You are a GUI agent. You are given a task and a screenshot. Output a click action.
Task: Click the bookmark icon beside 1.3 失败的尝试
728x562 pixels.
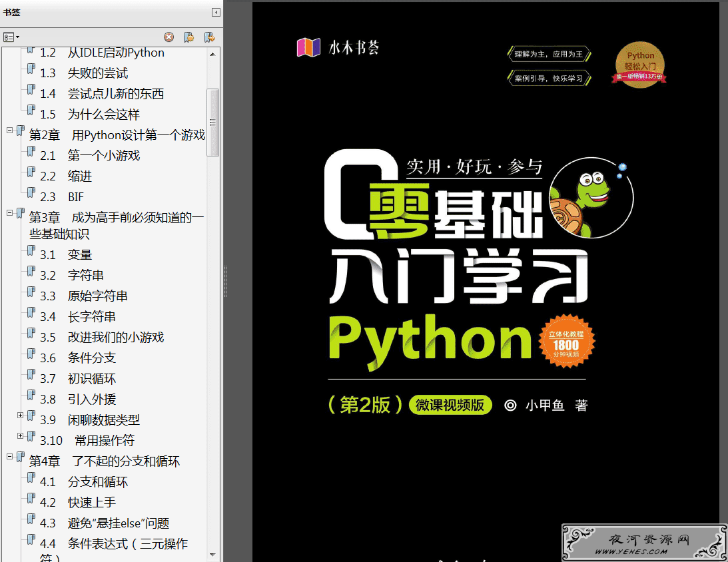coord(31,70)
